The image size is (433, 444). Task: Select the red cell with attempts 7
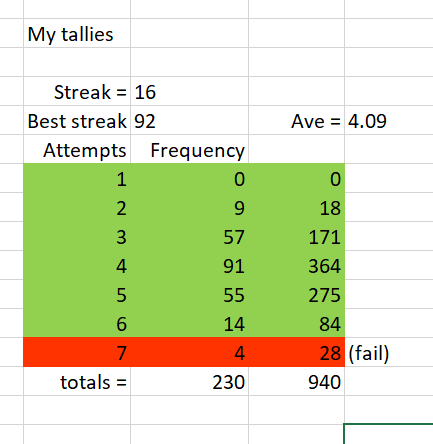pos(77,352)
